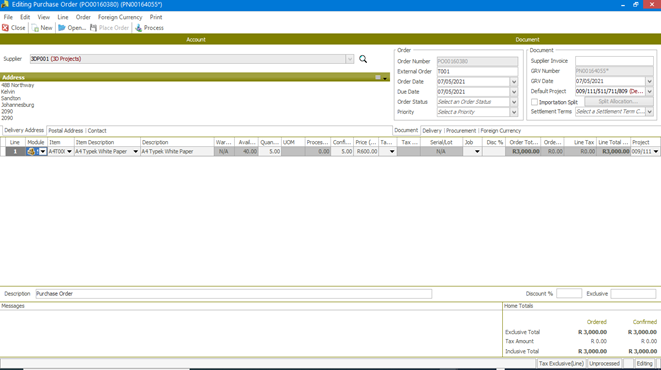This screenshot has height=370, width=661.
Task: Switch to the Postal Address tab
Action: coord(65,131)
